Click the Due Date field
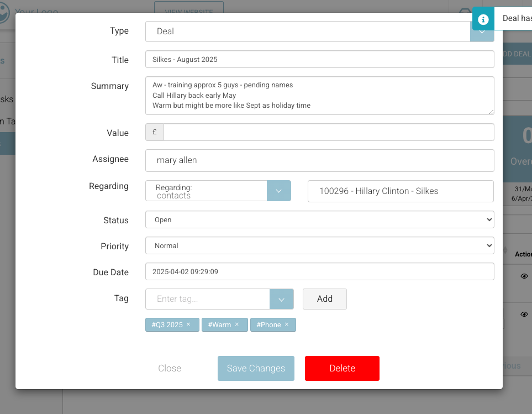532x414 pixels. (x=319, y=271)
